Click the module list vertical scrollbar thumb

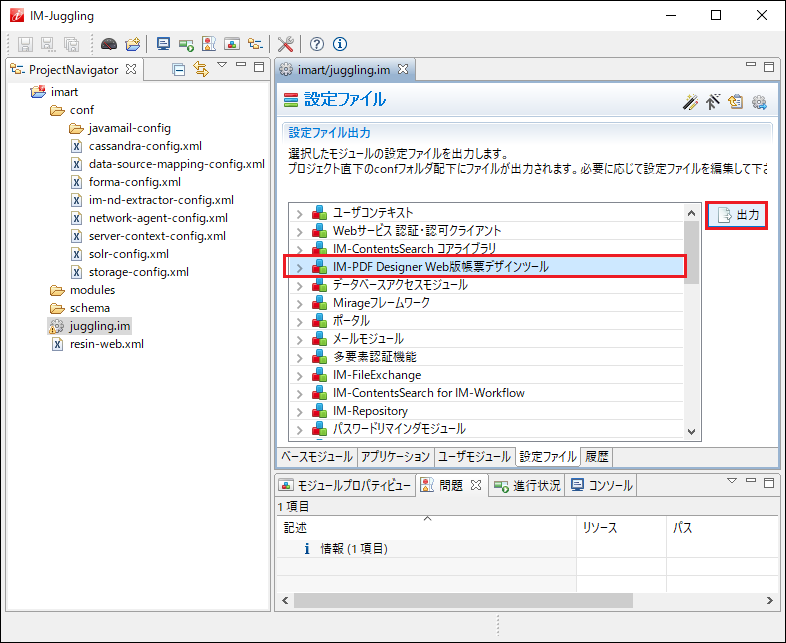691,252
